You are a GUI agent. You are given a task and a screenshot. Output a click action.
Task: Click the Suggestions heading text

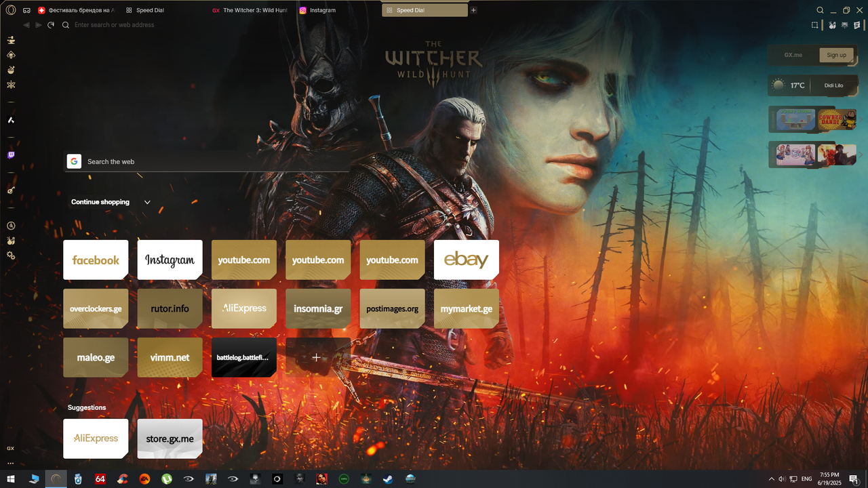87,407
